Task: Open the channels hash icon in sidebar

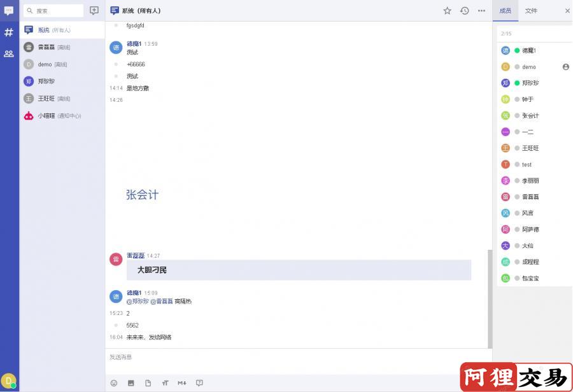Action: [9, 32]
